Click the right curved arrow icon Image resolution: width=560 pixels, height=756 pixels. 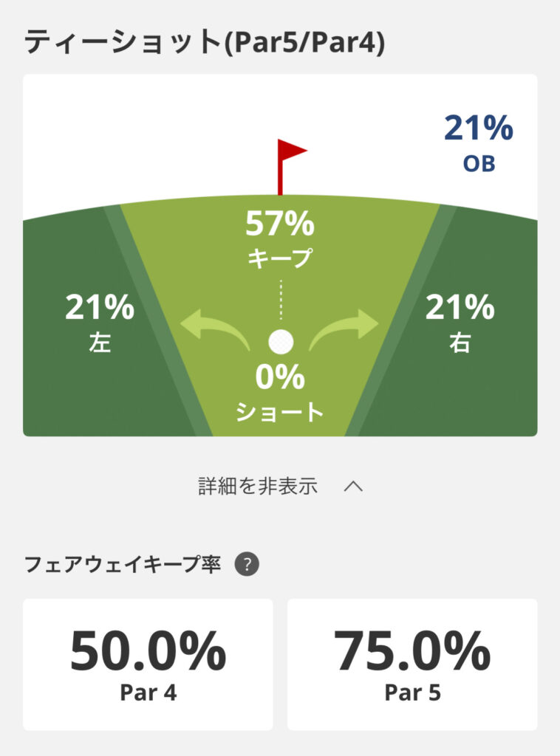(345, 327)
